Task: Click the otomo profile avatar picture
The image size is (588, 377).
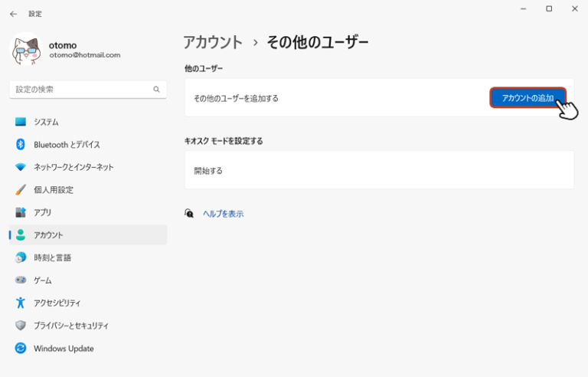Action: (27, 50)
